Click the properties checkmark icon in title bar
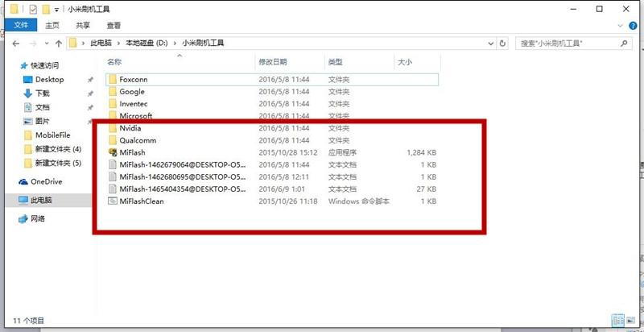 pos(33,9)
